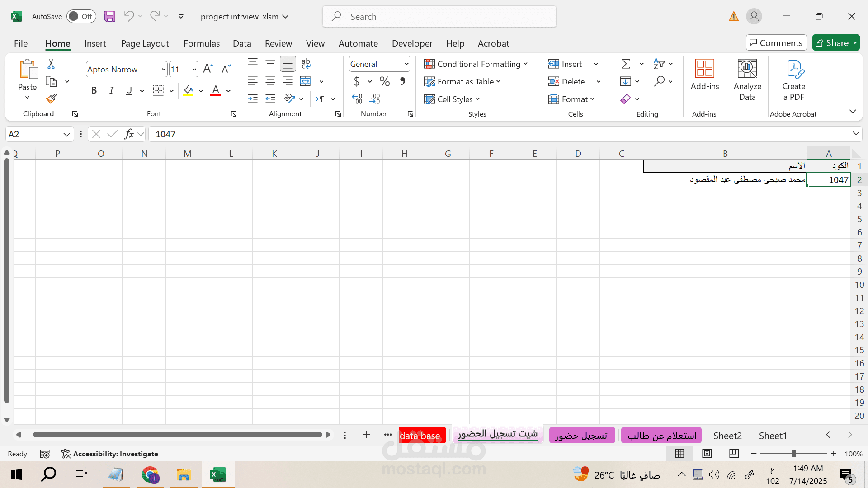Toggle Italic formatting
The image size is (868, 488).
pos(111,90)
